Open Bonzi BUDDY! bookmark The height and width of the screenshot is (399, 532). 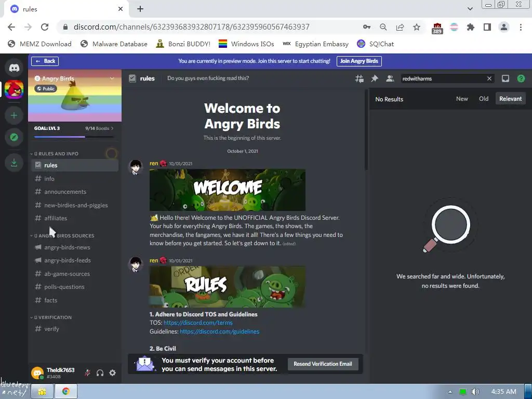pos(183,44)
